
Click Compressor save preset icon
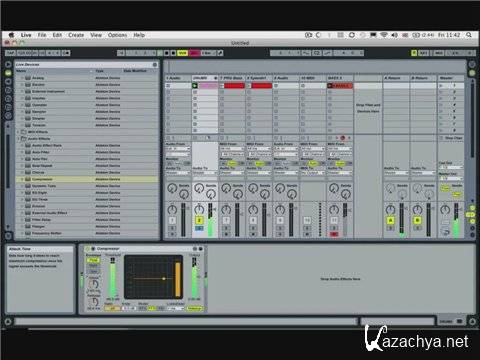201,249
